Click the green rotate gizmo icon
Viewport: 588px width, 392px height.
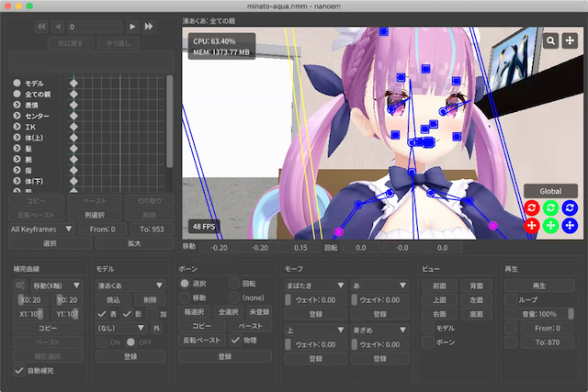(550, 208)
